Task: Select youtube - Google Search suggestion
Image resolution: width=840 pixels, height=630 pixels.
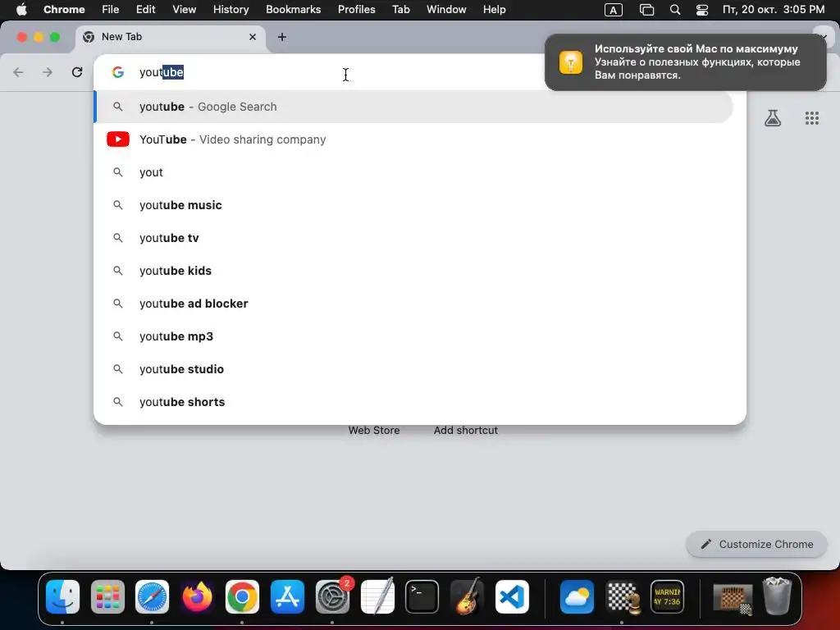Action: click(x=413, y=107)
